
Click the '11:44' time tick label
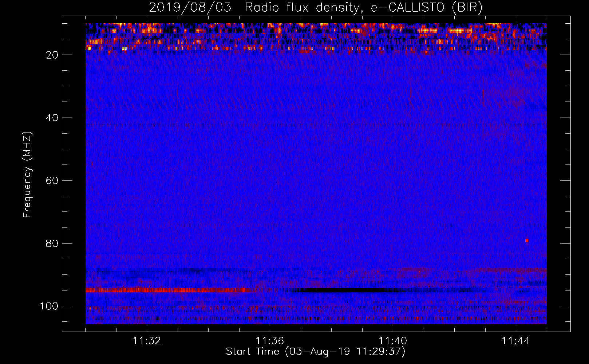(x=516, y=341)
